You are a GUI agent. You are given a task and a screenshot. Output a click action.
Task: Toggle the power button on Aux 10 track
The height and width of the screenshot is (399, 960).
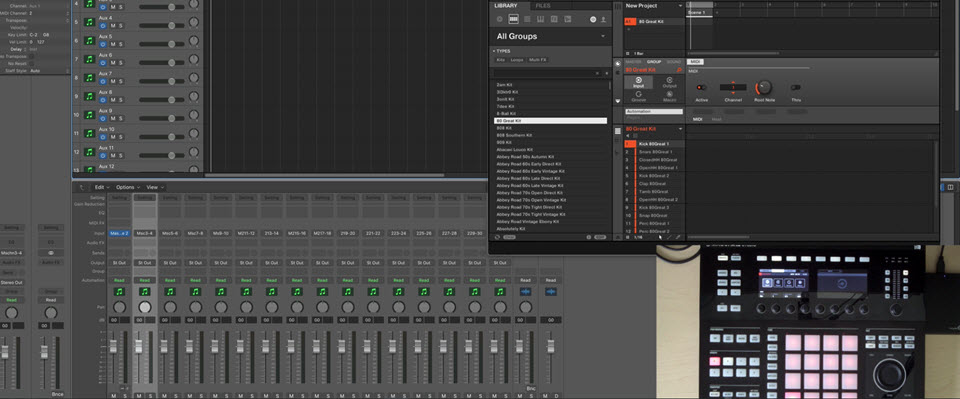[x=102, y=136]
